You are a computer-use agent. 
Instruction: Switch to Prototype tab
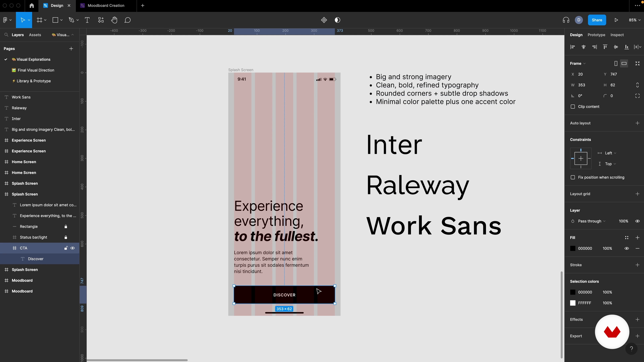point(596,35)
